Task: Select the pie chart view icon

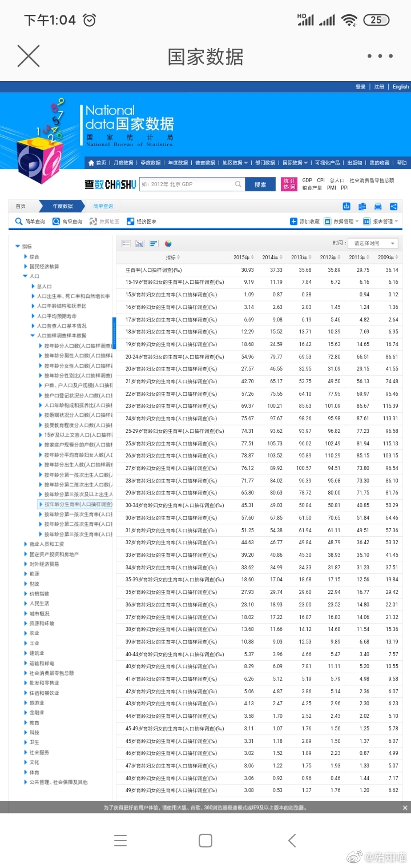Action: coord(168,244)
